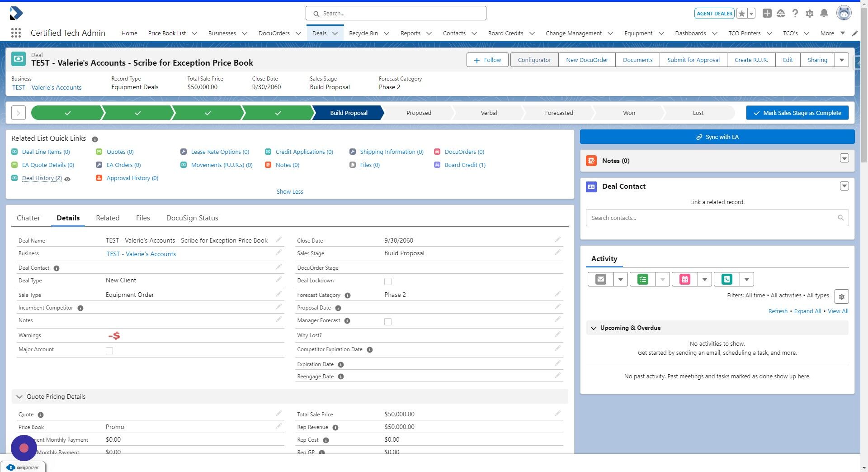Check the Manager Forecast checkbox

click(x=387, y=321)
